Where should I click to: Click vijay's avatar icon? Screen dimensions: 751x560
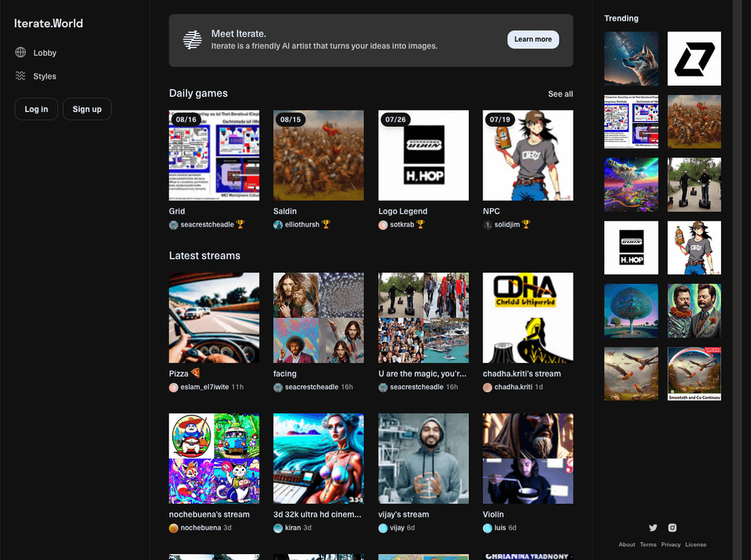pos(383,528)
